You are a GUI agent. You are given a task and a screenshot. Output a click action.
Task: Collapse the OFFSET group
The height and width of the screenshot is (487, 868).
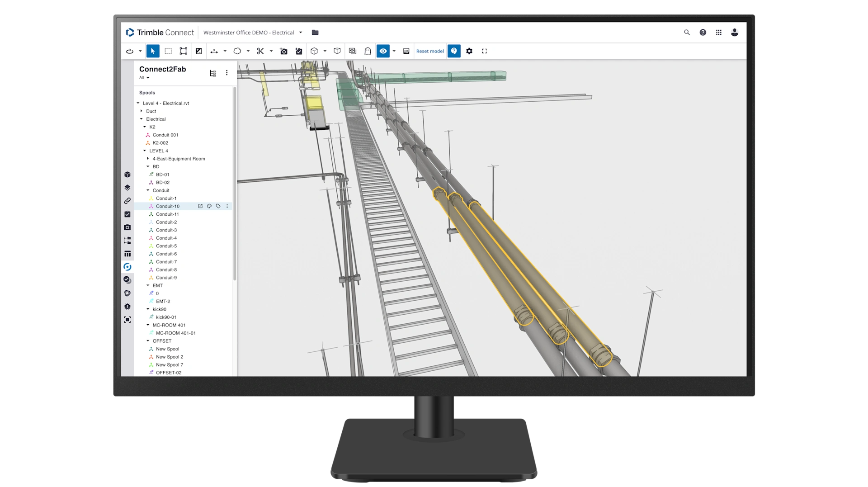[148, 341]
